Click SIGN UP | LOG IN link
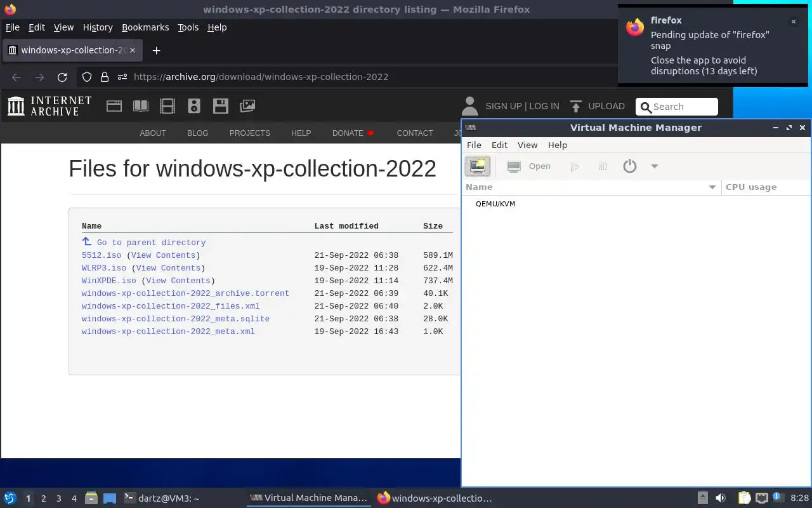Image resolution: width=812 pixels, height=508 pixels. click(x=522, y=106)
